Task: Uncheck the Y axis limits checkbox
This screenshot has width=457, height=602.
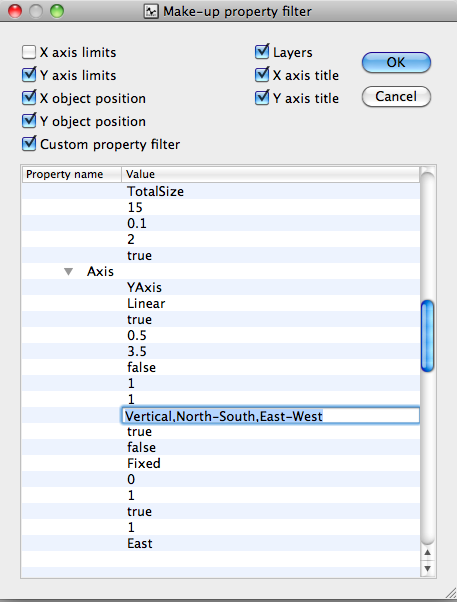Action: 29,75
